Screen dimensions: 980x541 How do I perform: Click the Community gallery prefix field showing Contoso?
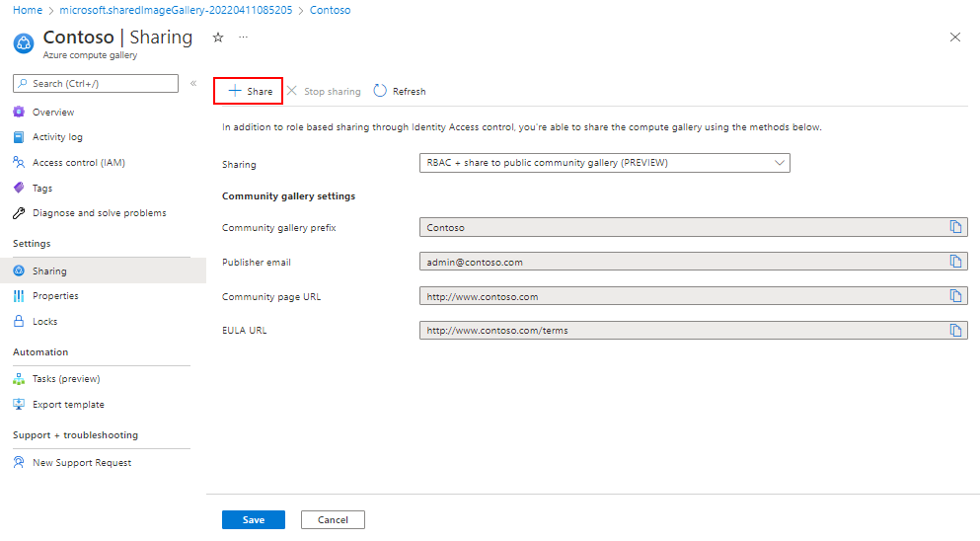693,227
